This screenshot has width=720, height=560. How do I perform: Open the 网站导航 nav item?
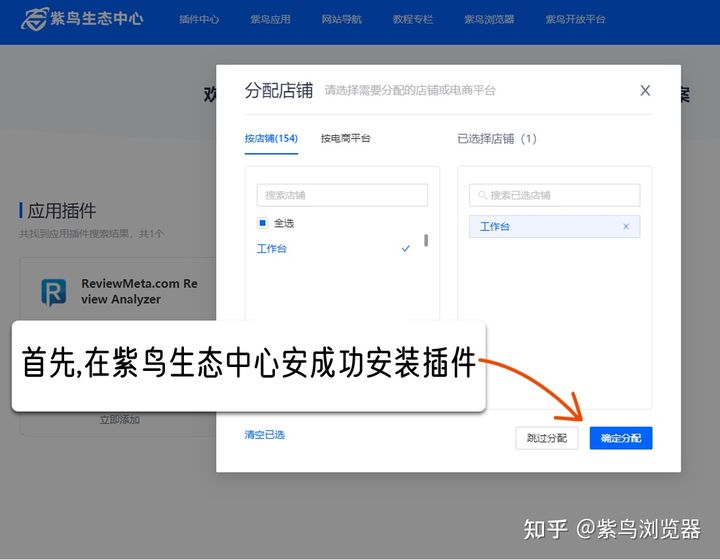click(x=341, y=19)
